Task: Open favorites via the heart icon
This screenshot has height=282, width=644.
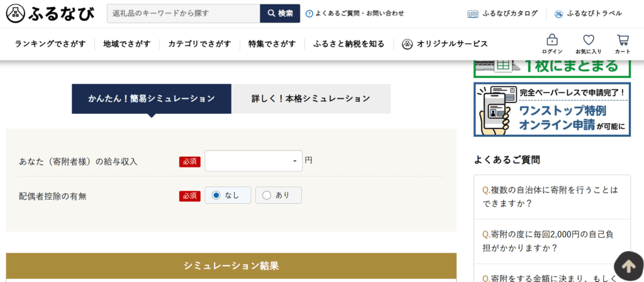Action: pyautogui.click(x=588, y=40)
